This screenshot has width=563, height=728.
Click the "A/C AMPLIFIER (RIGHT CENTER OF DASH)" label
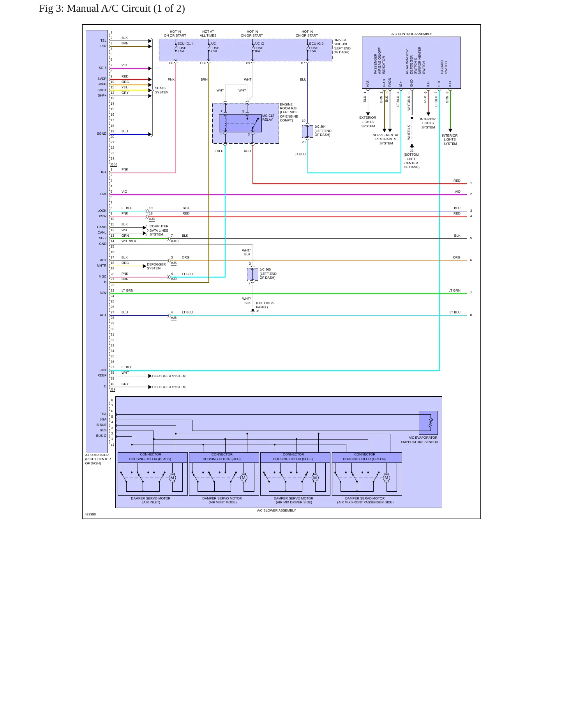click(x=98, y=459)
